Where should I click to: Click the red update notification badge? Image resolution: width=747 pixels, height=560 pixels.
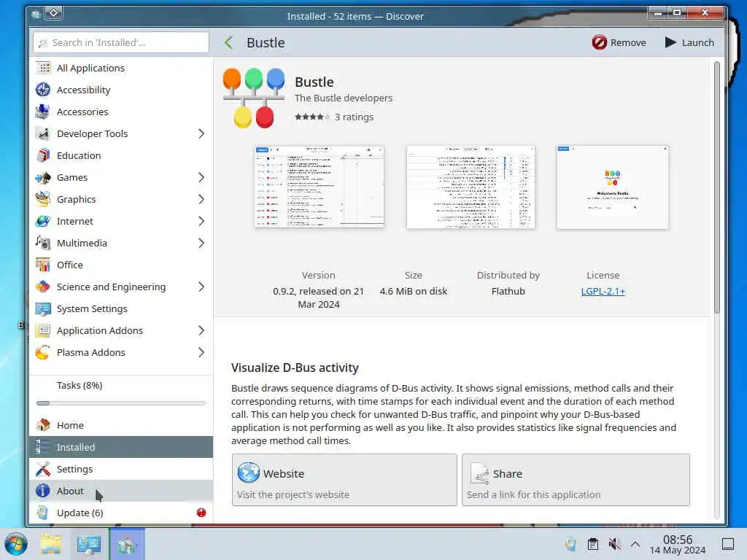201,513
